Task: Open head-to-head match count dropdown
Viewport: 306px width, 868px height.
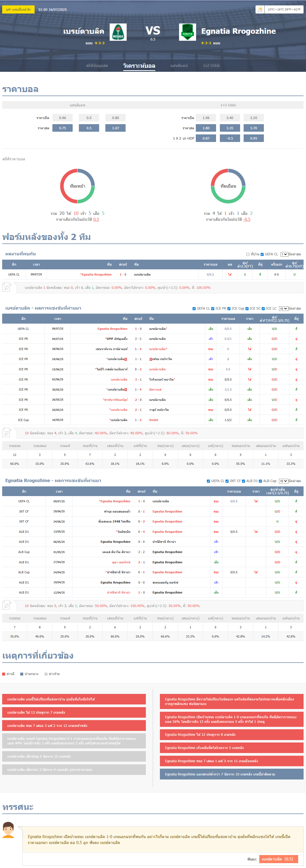Action: tap(284, 255)
